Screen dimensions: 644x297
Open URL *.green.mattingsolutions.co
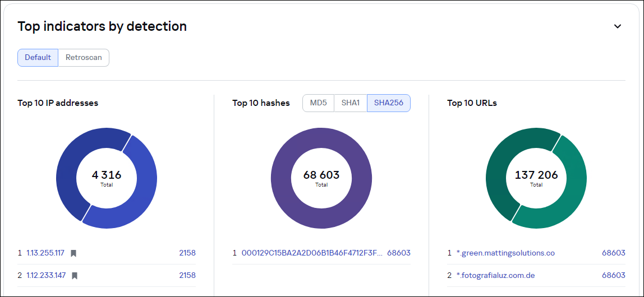(x=505, y=253)
